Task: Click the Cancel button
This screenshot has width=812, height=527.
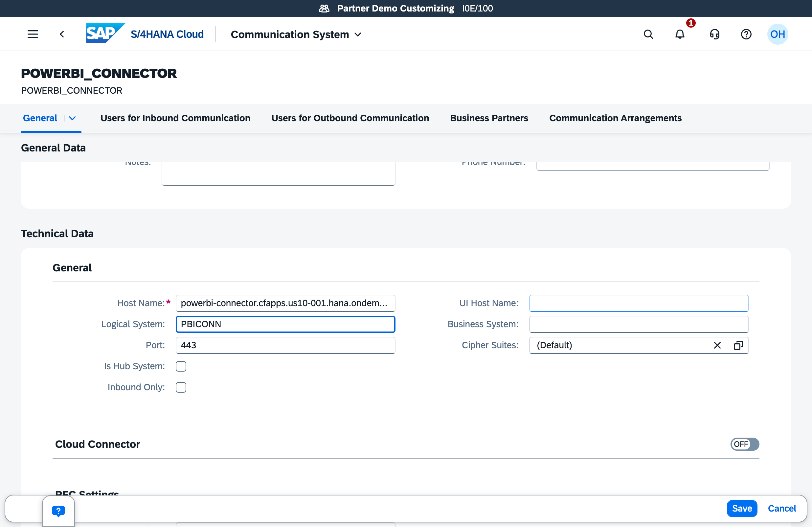Action: 782,508
